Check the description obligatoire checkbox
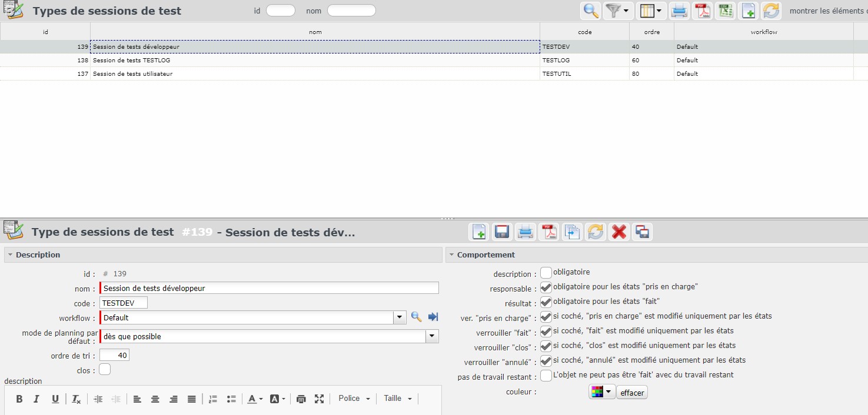 click(x=546, y=273)
